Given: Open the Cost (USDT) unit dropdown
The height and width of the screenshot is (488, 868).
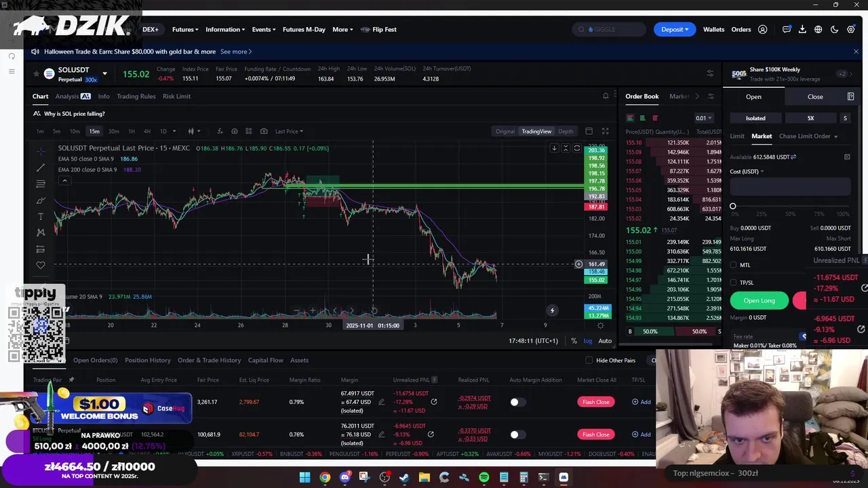Looking at the screenshot, I should pyautogui.click(x=747, y=171).
